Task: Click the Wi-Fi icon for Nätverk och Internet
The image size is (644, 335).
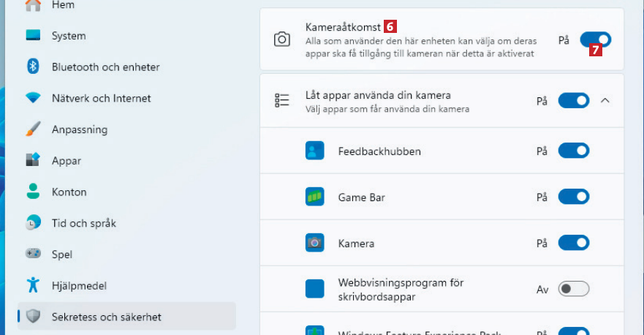Action: point(34,98)
